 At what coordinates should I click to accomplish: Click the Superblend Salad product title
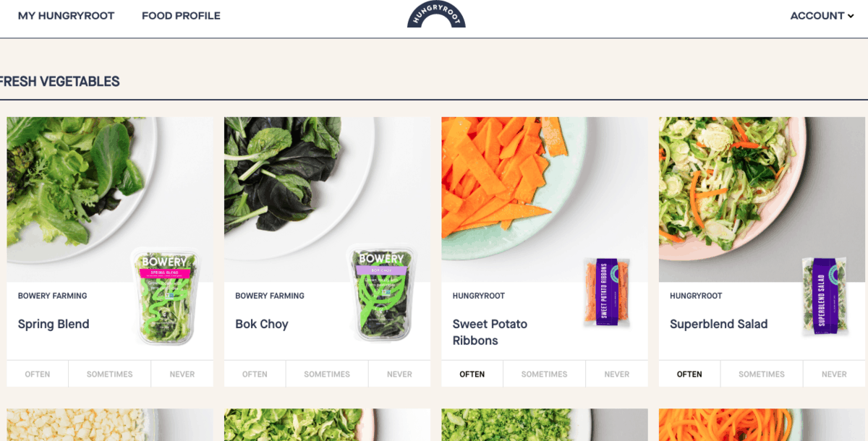tap(718, 324)
